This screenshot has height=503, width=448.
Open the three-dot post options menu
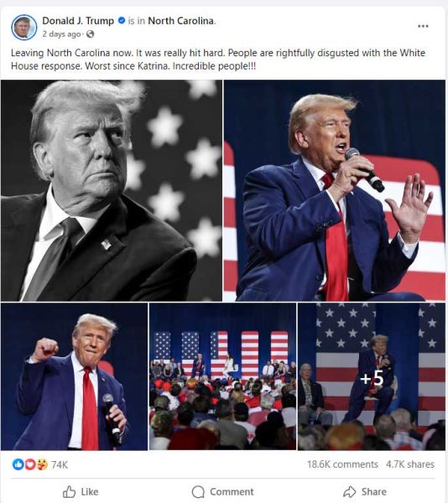[423, 26]
